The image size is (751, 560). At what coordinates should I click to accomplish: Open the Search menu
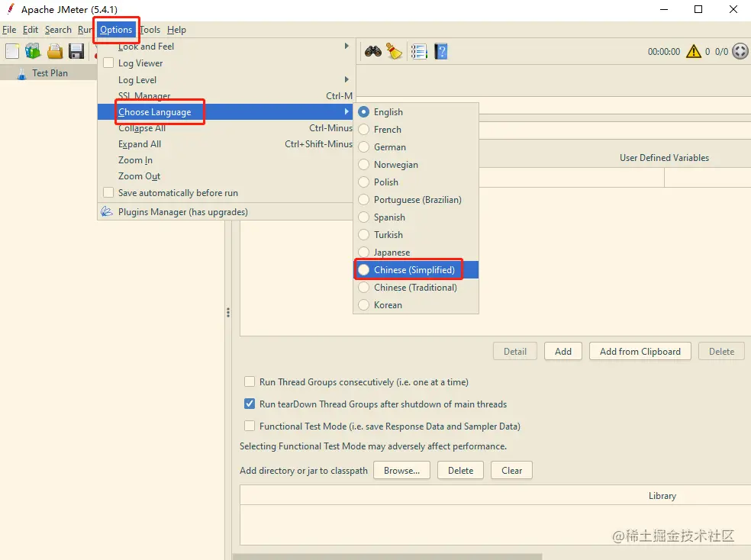pyautogui.click(x=58, y=30)
